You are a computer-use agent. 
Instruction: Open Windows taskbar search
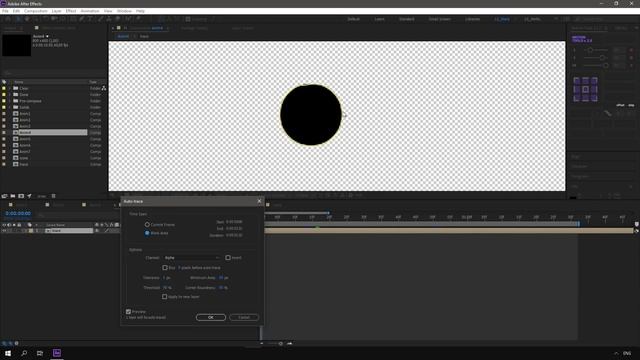click(x=24, y=353)
